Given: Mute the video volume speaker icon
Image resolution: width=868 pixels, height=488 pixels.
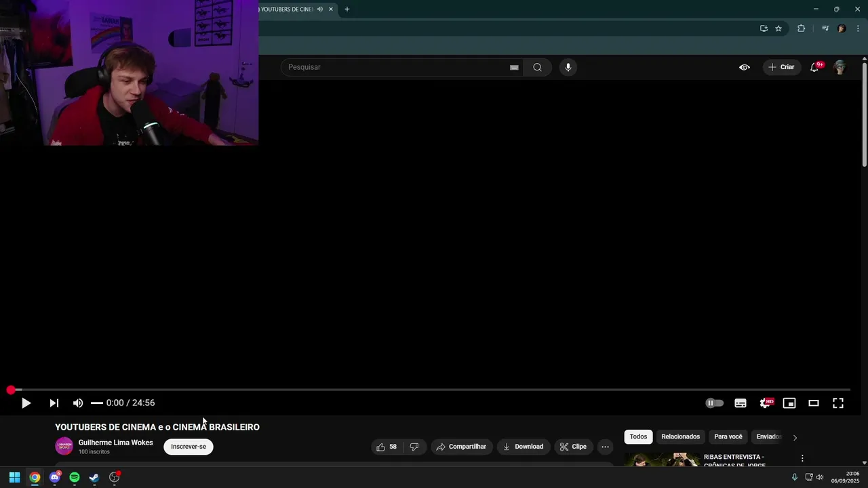Looking at the screenshot, I should (x=78, y=403).
